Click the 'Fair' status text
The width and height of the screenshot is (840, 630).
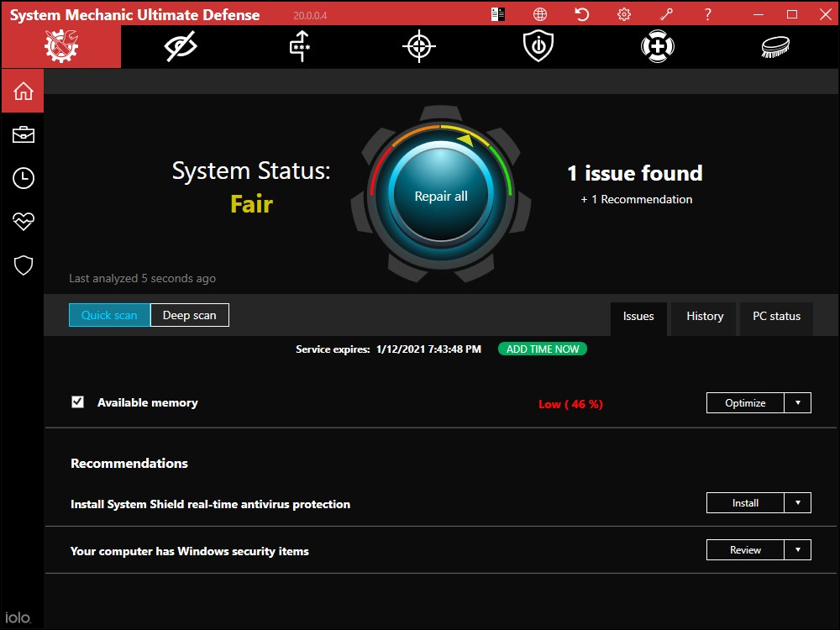pyautogui.click(x=251, y=204)
